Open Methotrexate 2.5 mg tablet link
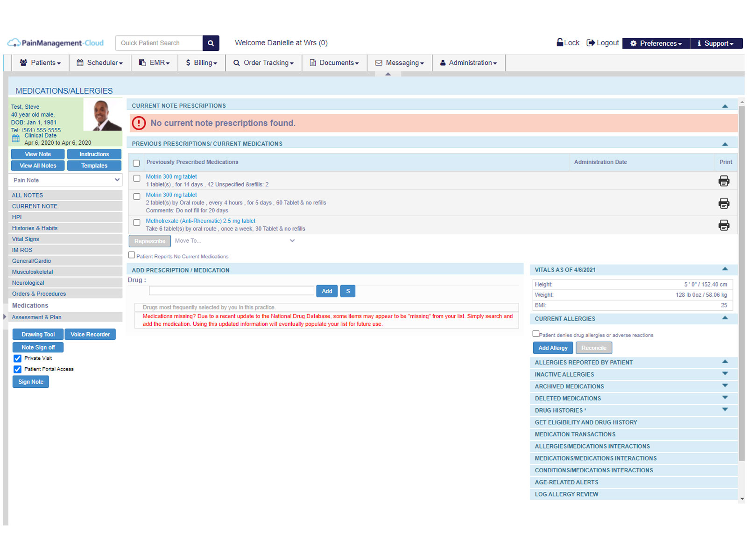The width and height of the screenshot is (747, 560). (x=201, y=221)
